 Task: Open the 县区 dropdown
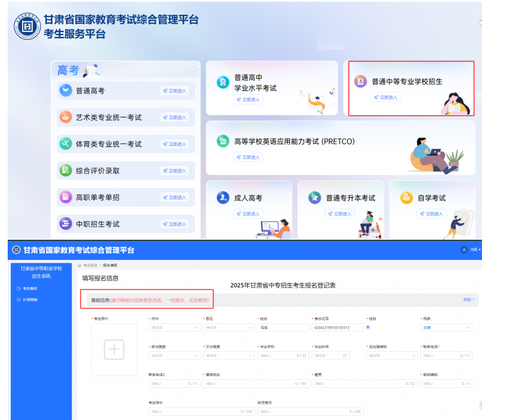228,327
